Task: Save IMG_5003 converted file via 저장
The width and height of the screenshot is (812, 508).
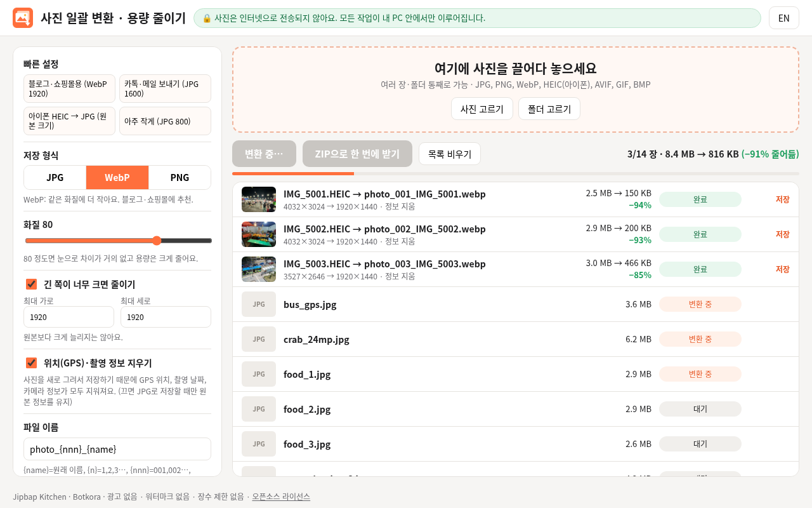Action: tap(782, 269)
